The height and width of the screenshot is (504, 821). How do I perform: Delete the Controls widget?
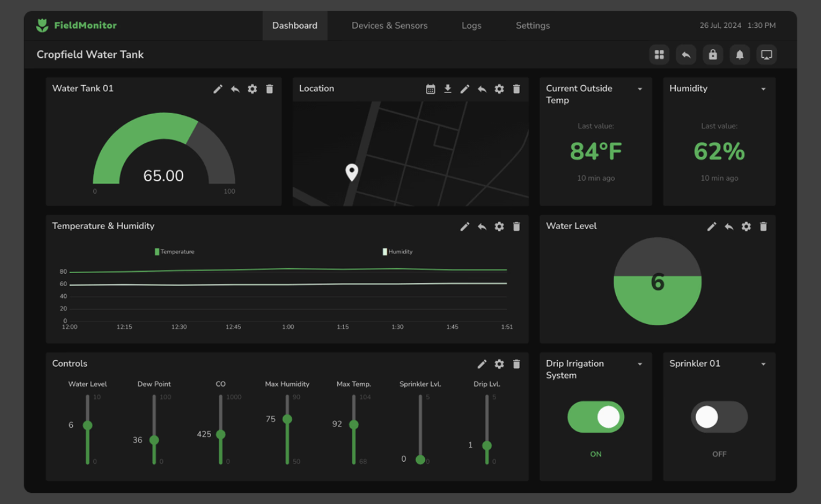516,364
